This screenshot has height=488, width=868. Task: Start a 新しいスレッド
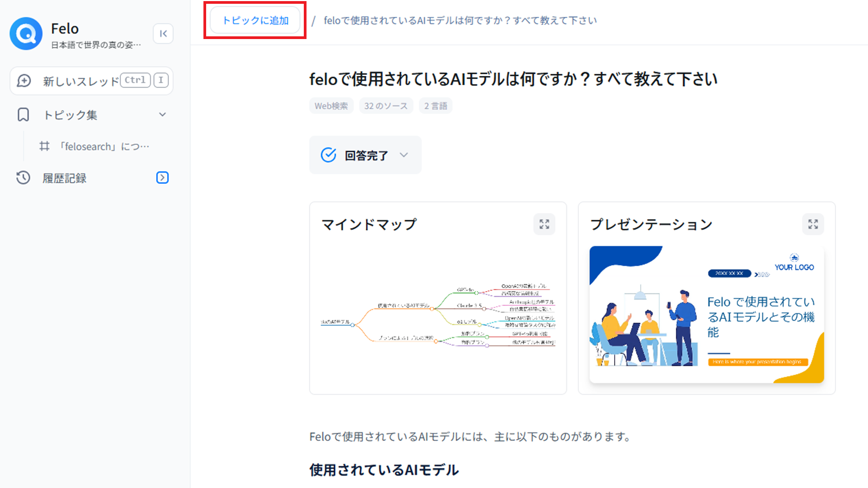(x=81, y=81)
